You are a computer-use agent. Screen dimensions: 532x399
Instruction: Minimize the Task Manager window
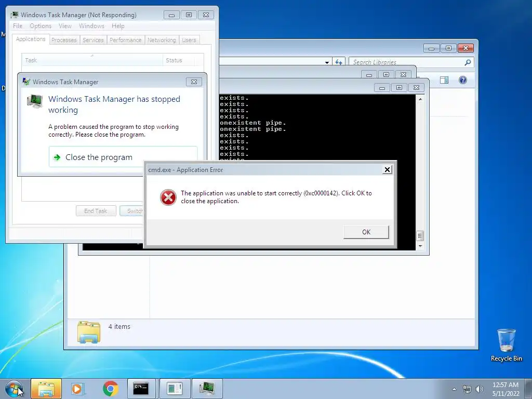(171, 15)
